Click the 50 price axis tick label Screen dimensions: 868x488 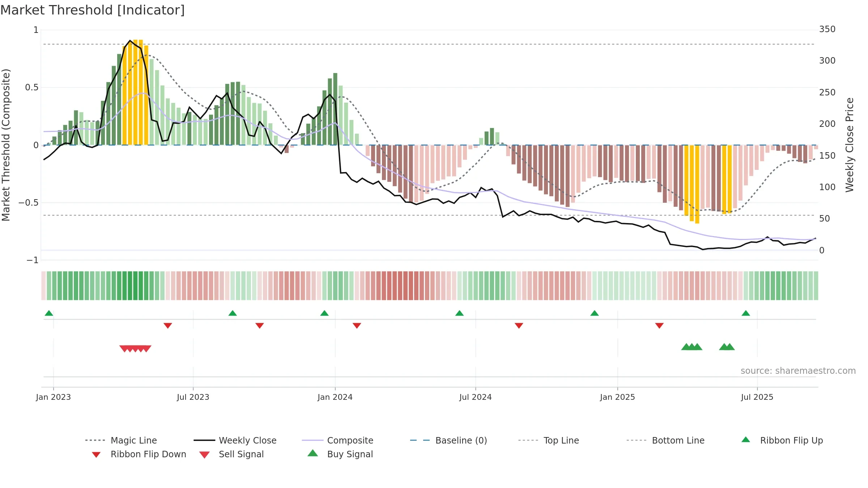point(825,219)
